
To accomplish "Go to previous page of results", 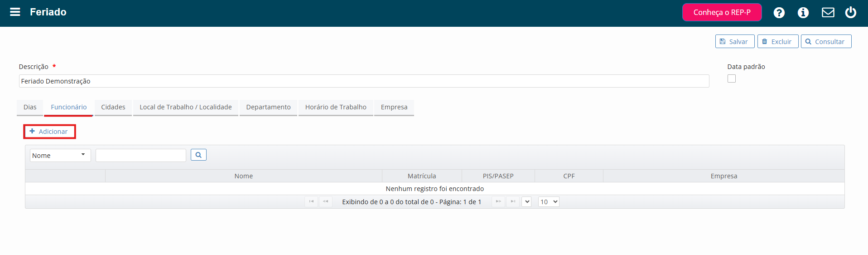I will tap(326, 201).
